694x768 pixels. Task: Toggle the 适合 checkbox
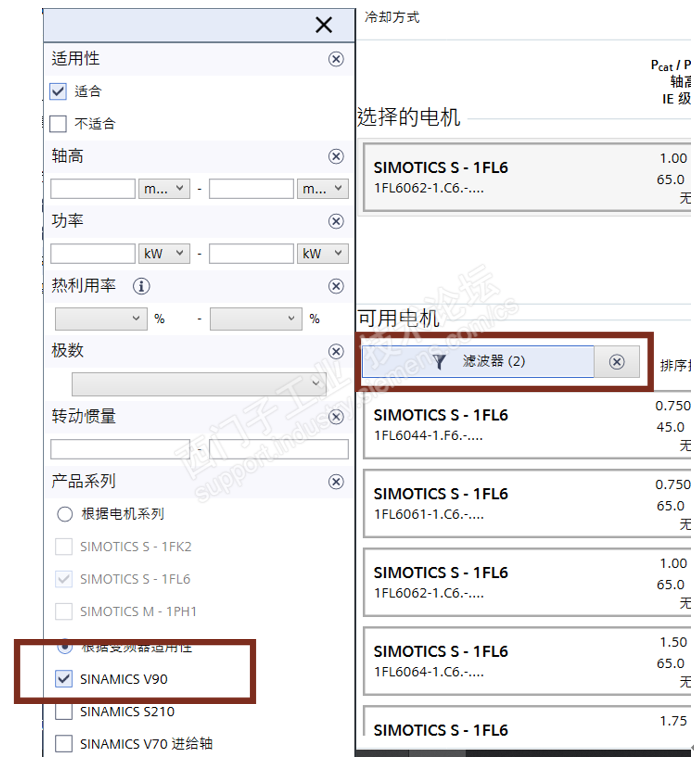59,91
